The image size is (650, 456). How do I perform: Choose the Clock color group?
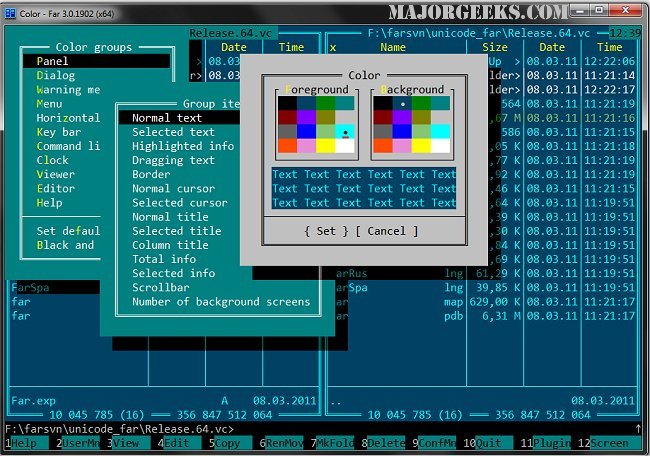52,160
